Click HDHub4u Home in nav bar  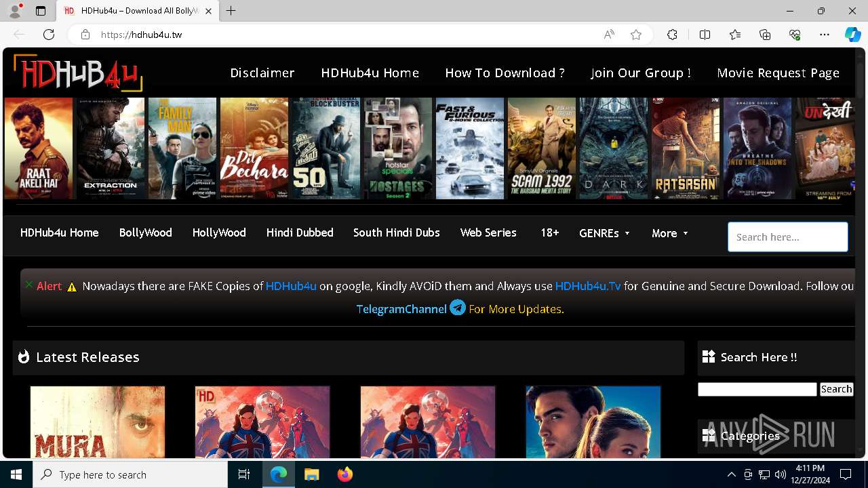(x=60, y=232)
